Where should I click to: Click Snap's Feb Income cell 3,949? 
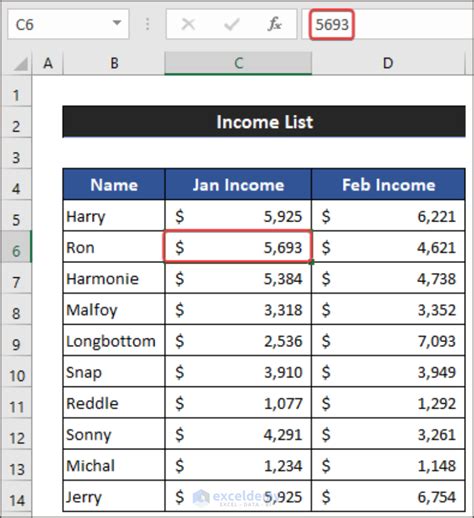tap(388, 372)
